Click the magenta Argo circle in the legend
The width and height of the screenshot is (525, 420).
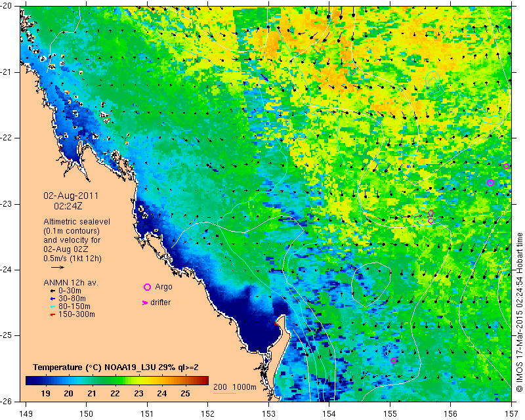point(147,287)
